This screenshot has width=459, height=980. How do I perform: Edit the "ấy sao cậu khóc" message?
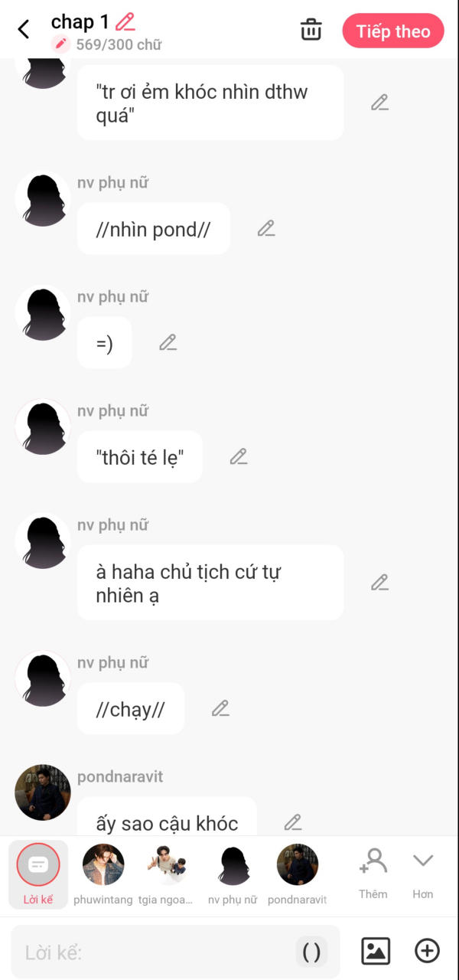pyautogui.click(x=293, y=822)
